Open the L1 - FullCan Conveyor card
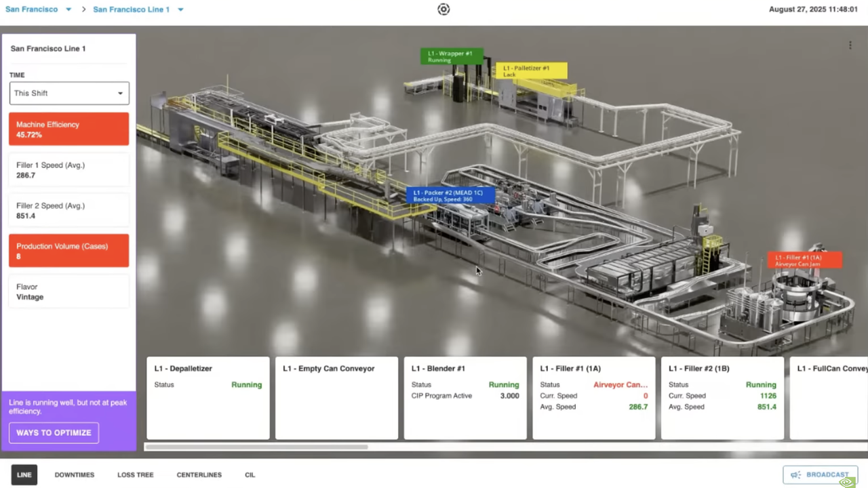This screenshot has width=868, height=488. [829, 399]
